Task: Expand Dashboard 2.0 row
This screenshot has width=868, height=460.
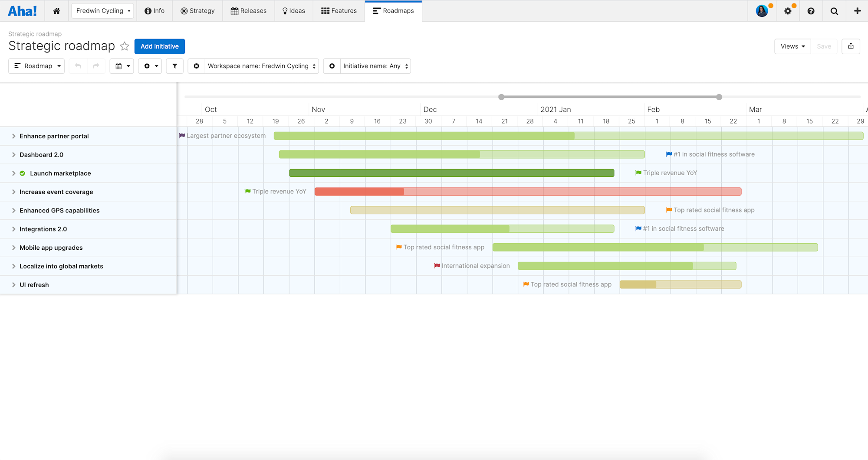Action: [x=14, y=155]
